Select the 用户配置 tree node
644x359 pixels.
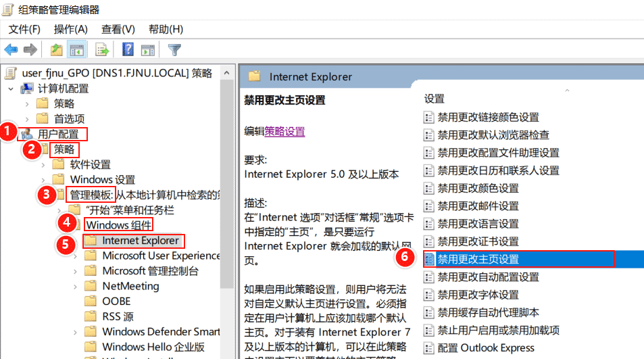[58, 134]
